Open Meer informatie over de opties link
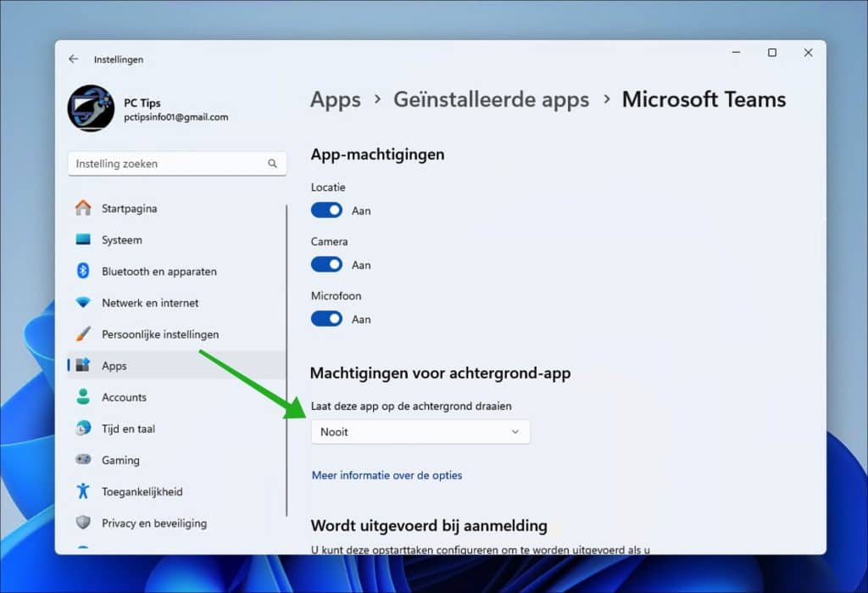The image size is (868, 593). tap(387, 475)
